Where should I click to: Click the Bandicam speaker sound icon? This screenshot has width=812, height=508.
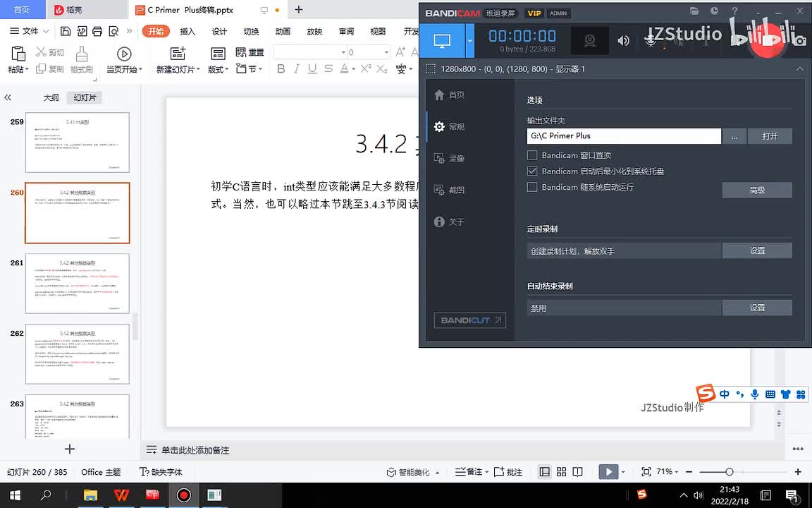coord(624,40)
